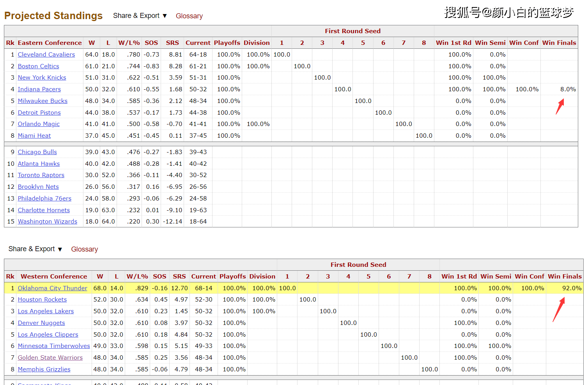This screenshot has height=385, width=588.
Task: Open Boston Celtics team link
Action: tap(39, 66)
